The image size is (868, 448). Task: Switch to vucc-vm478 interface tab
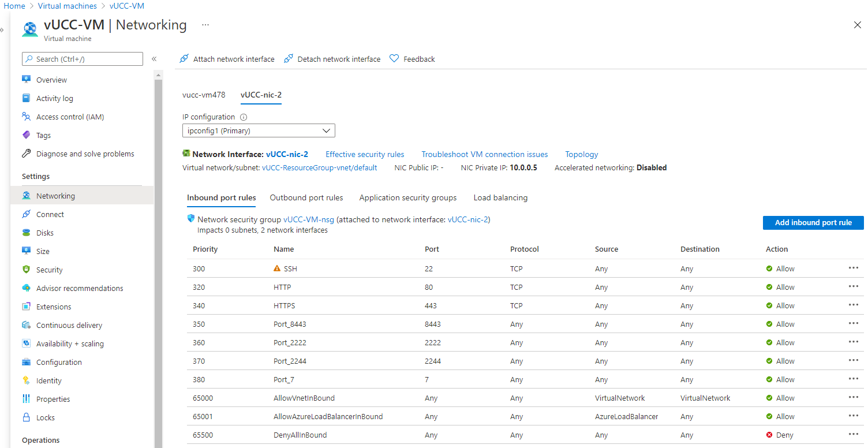[204, 95]
